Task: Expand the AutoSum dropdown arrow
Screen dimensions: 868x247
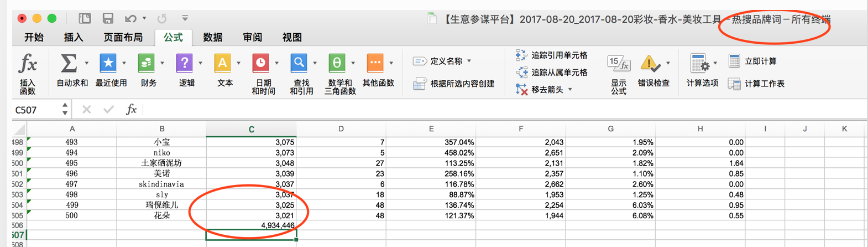Action: (86, 63)
